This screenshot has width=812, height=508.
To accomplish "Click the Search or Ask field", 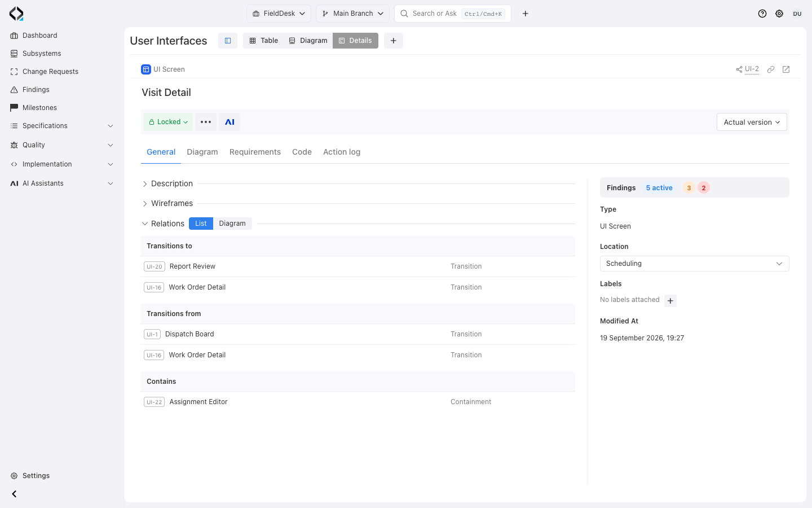I will click(453, 14).
